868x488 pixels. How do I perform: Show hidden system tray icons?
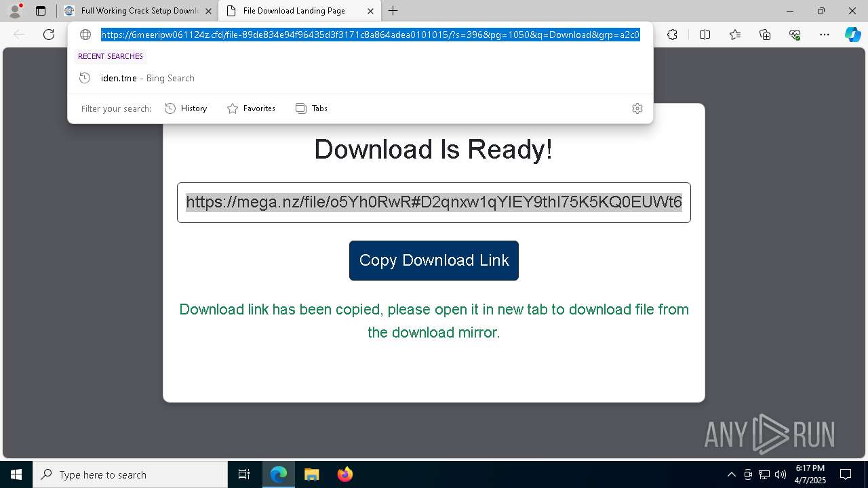pyautogui.click(x=731, y=474)
